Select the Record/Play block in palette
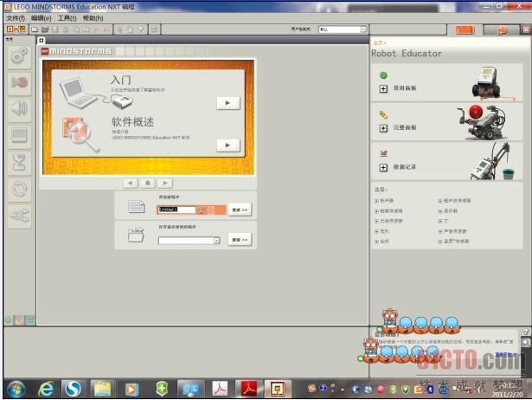 click(19, 83)
